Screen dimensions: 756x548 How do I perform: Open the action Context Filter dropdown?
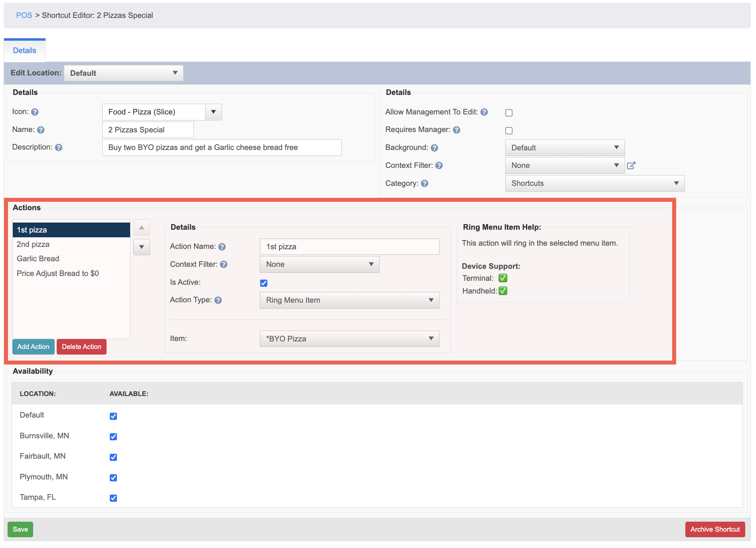(319, 264)
